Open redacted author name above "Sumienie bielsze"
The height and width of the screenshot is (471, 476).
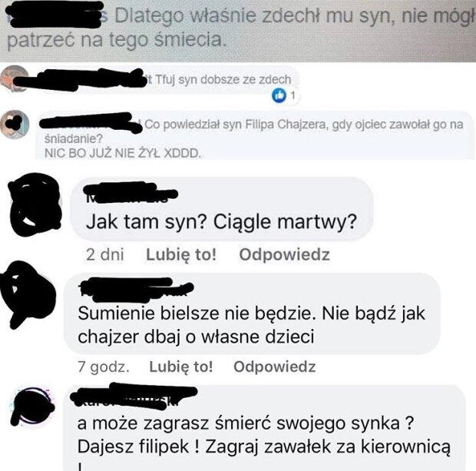click(136, 289)
